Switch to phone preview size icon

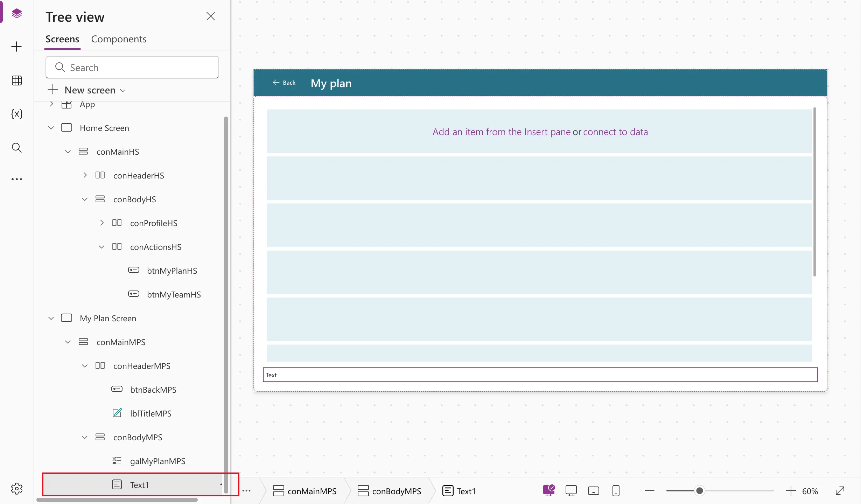tap(616, 491)
